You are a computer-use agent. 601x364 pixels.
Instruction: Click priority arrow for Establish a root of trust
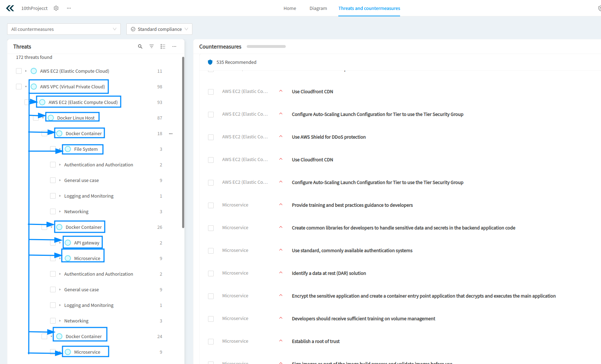(281, 341)
